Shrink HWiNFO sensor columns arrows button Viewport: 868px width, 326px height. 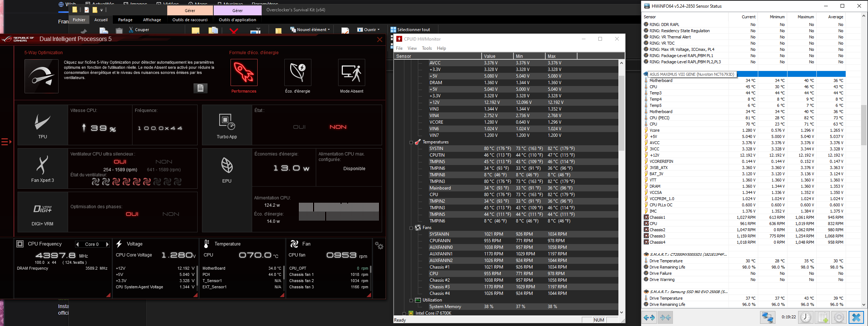click(x=666, y=317)
